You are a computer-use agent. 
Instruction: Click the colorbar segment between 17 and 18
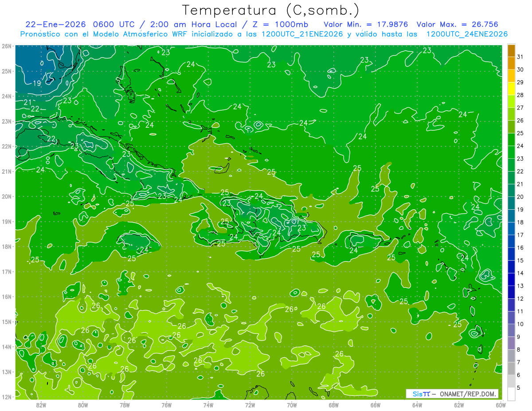click(x=511, y=228)
